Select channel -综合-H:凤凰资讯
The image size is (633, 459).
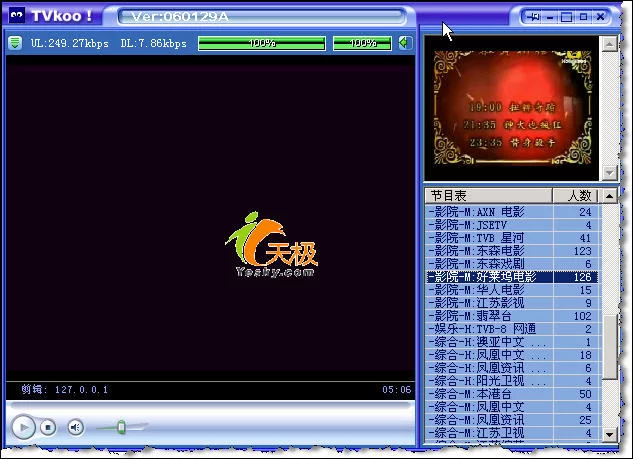click(512, 368)
